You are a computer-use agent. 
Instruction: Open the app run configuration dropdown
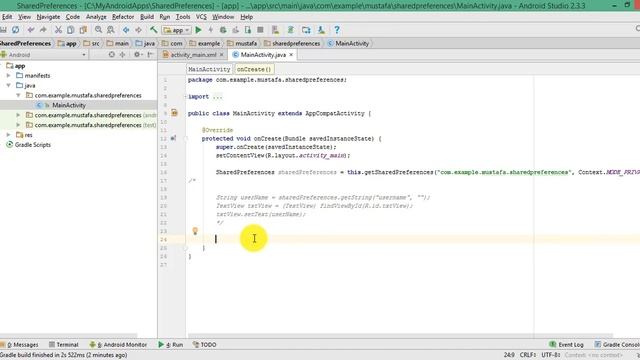pyautogui.click(x=176, y=30)
